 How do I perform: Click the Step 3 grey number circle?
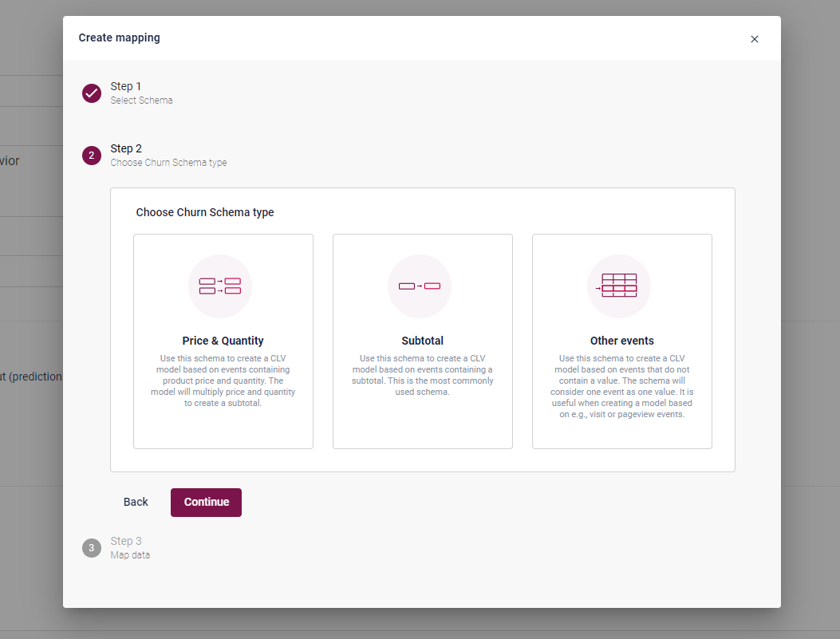coord(92,548)
